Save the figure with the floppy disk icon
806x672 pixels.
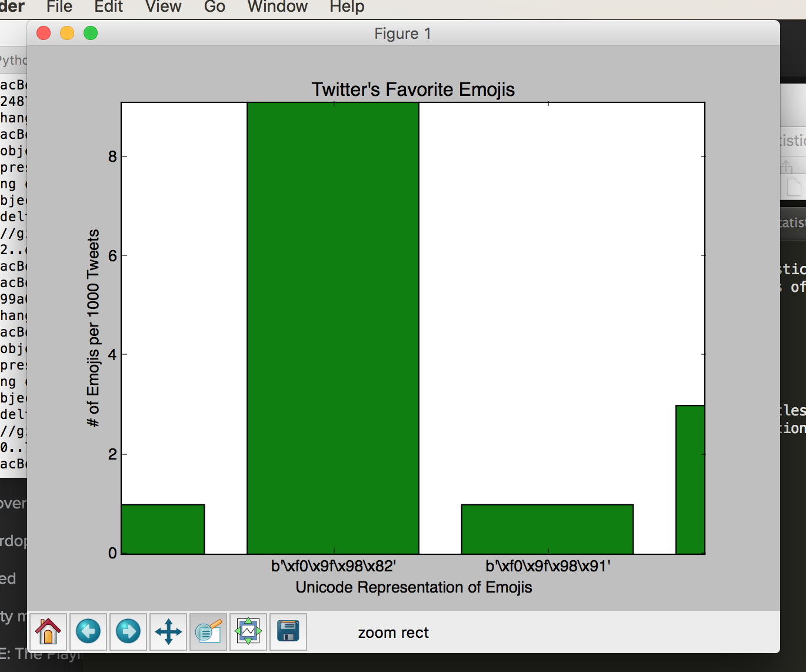288,632
